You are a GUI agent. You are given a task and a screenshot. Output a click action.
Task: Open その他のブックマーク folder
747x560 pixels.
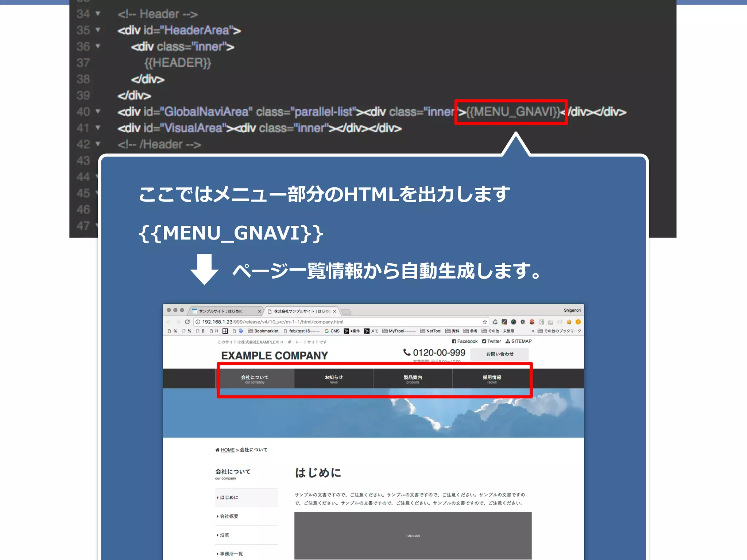tap(559, 331)
